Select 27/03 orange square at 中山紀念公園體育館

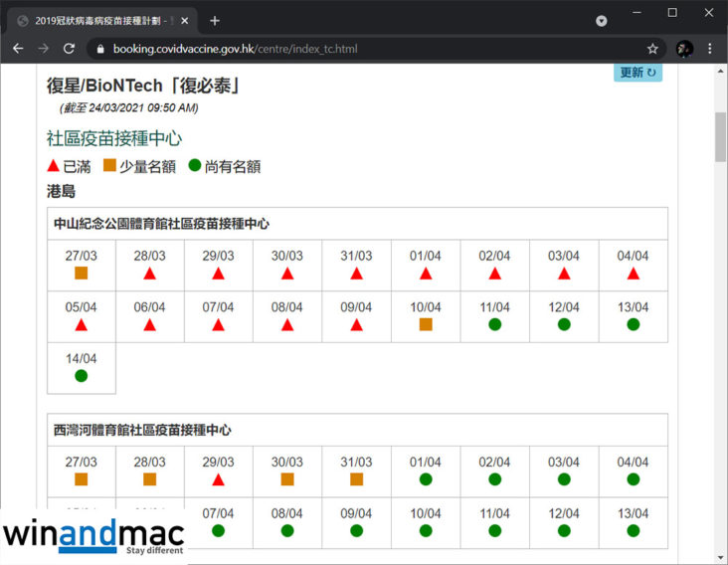click(82, 273)
